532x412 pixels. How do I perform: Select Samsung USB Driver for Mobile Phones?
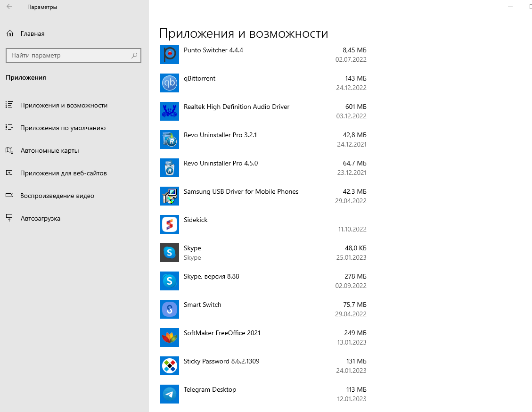(x=241, y=191)
